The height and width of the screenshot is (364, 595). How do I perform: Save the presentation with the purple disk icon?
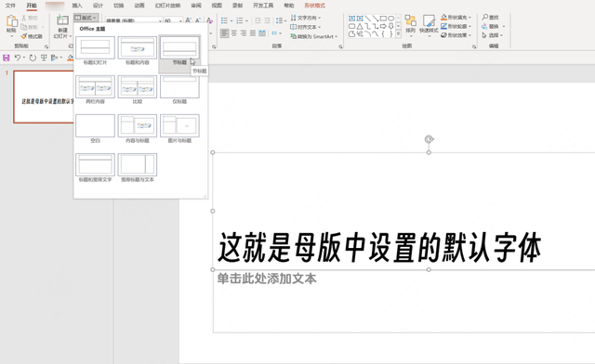click(7, 58)
